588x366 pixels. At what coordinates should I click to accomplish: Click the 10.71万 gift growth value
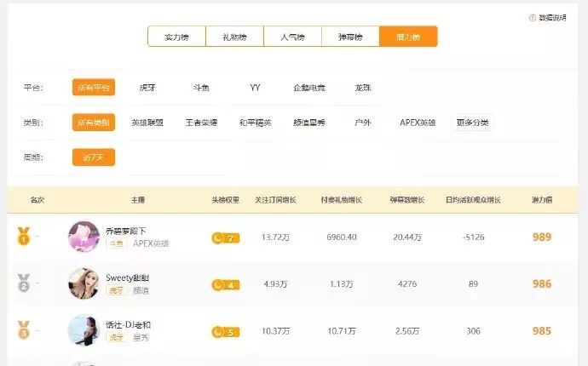point(342,331)
